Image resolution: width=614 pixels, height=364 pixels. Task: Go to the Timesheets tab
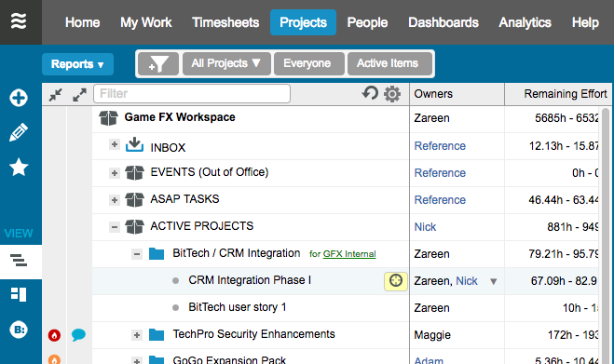coord(225,22)
